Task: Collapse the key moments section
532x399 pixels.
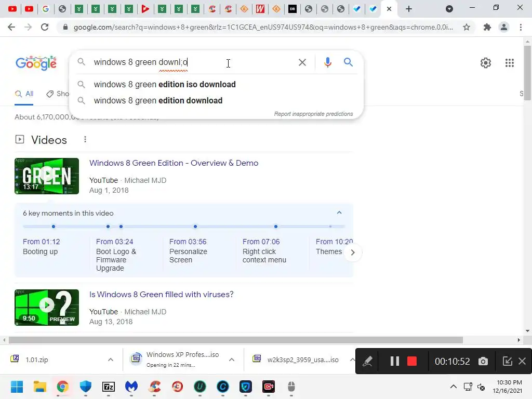Action: [x=339, y=212]
